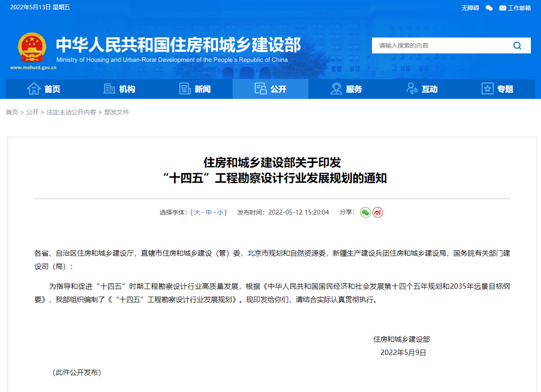Click the ministry title 中华人民共和国住房和城乡建设部
The height and width of the screenshot is (392, 541).
(178, 45)
